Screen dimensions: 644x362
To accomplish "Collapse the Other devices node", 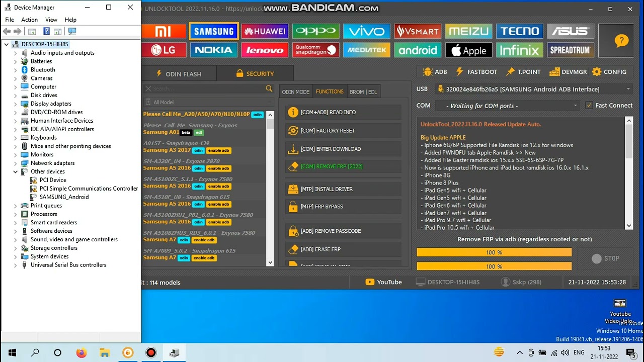I will coord(16,171).
